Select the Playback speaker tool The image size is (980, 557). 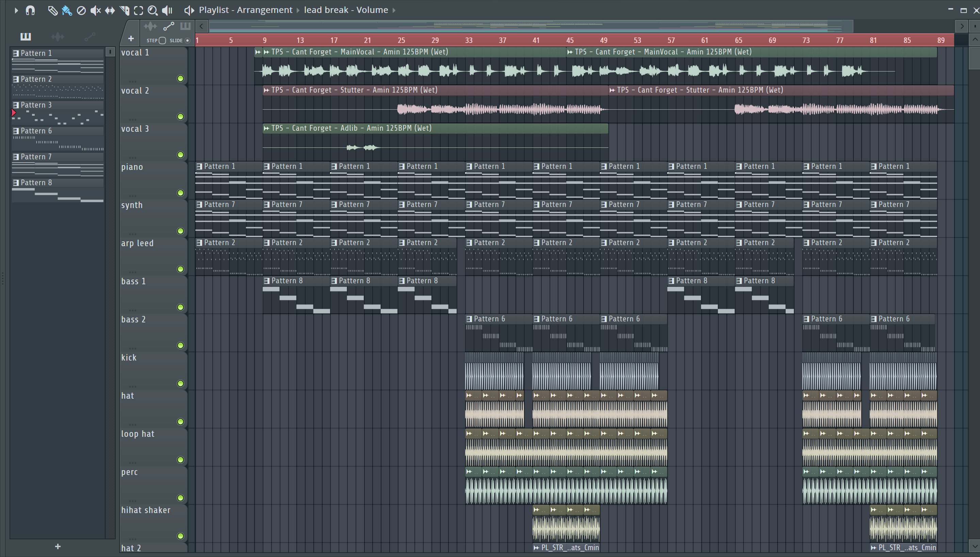coord(167,10)
